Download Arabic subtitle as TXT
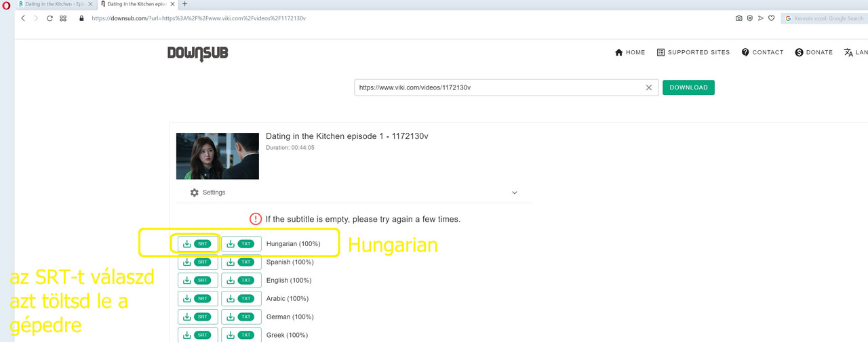The width and height of the screenshot is (868, 364). point(241,299)
